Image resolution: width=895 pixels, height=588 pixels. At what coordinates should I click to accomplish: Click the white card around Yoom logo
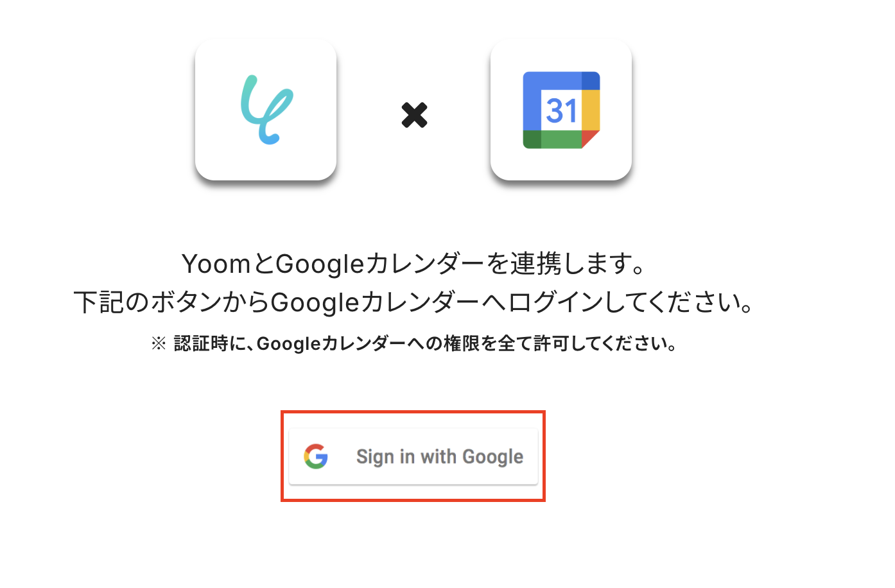coord(266,110)
